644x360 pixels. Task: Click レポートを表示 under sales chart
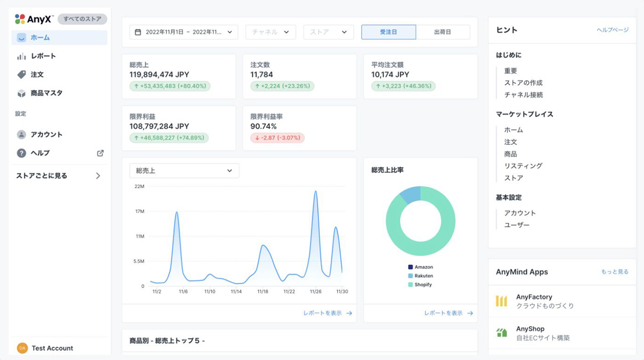(x=322, y=313)
